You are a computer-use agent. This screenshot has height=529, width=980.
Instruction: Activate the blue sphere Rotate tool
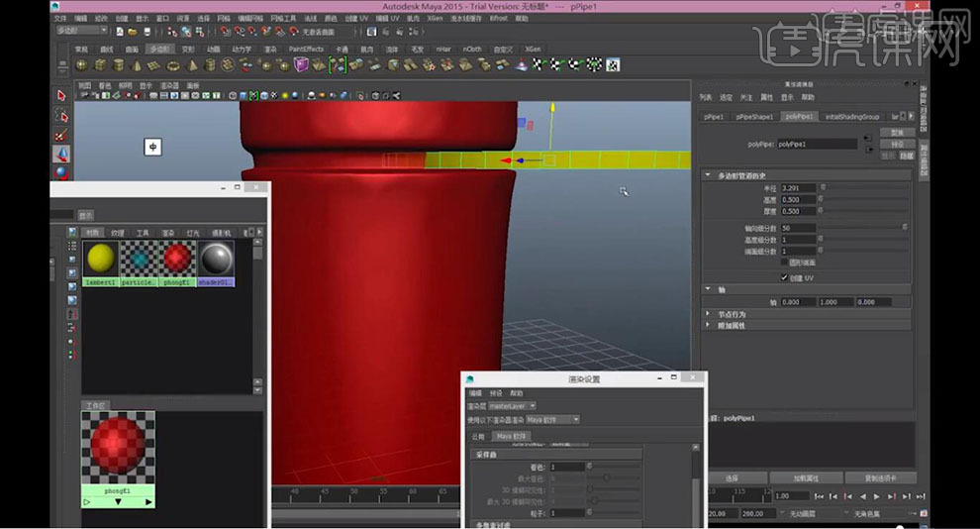click(x=61, y=172)
